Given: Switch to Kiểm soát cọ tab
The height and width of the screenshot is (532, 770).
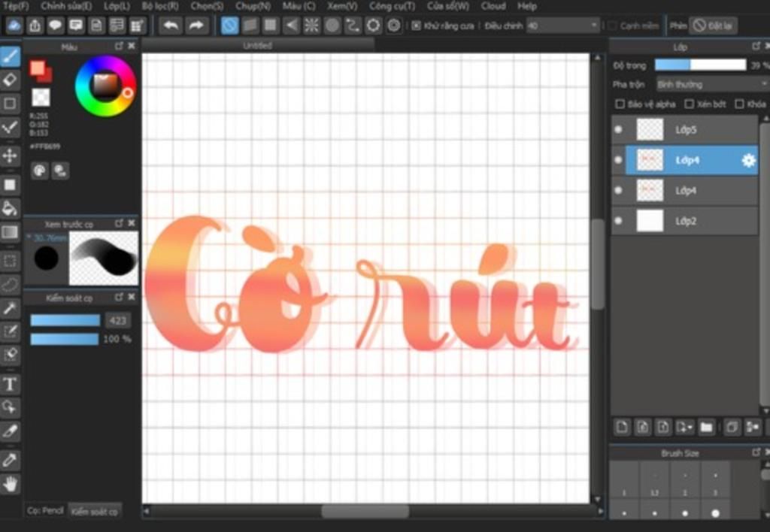Looking at the screenshot, I should pyautogui.click(x=94, y=512).
